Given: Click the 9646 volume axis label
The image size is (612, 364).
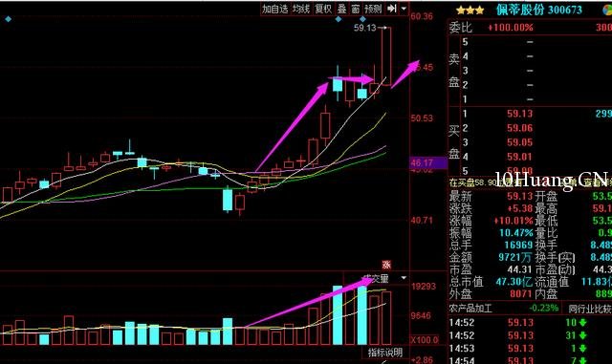Looking at the screenshot, I should coord(421,315).
